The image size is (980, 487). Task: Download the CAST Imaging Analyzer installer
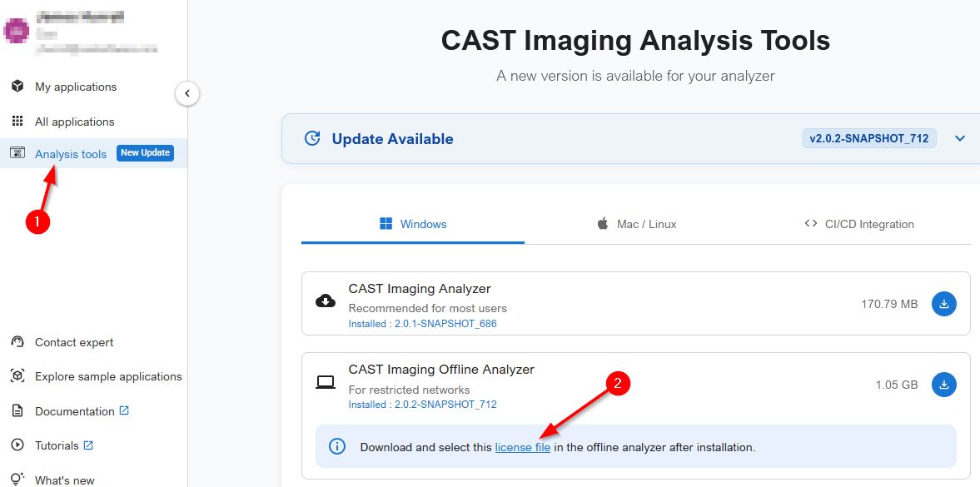[944, 304]
